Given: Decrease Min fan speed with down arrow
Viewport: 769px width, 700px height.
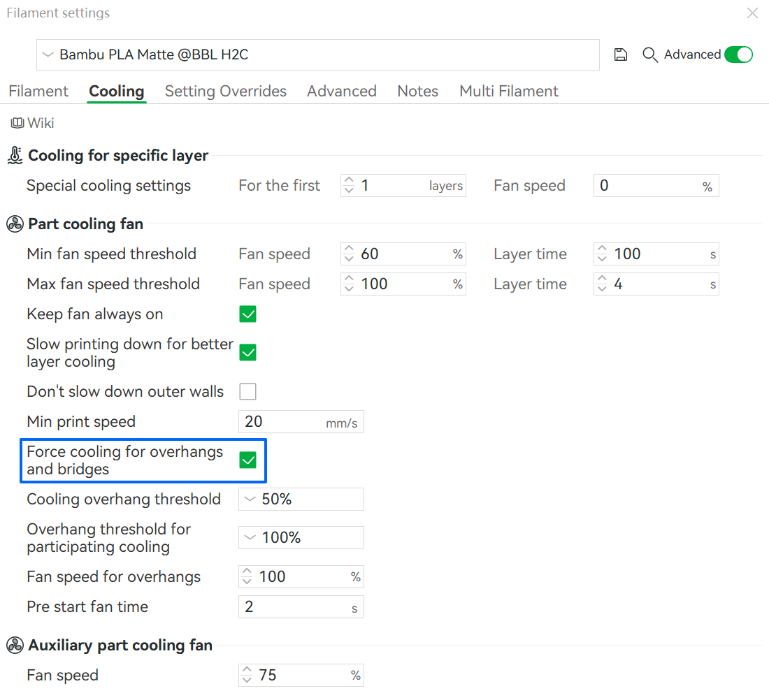Looking at the screenshot, I should tap(349, 258).
